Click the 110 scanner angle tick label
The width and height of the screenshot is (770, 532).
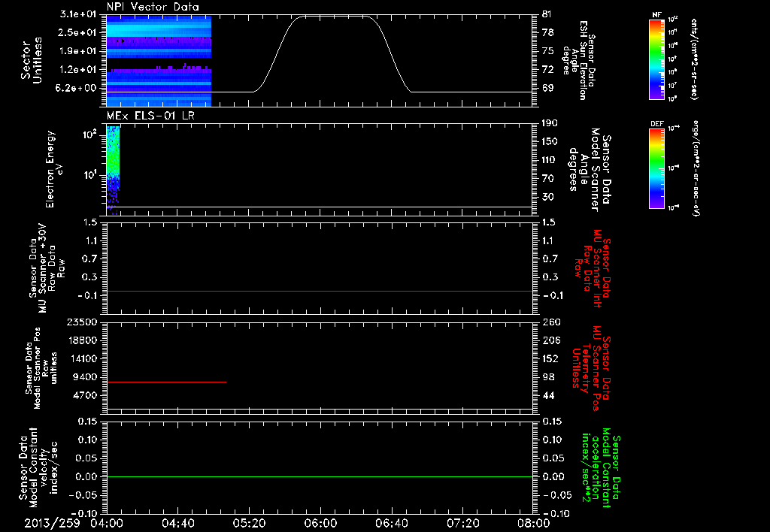pyautogui.click(x=550, y=160)
